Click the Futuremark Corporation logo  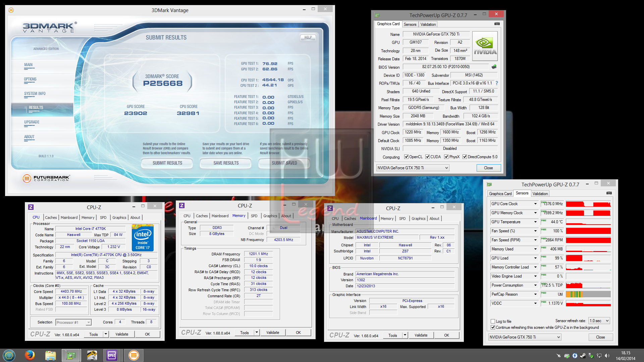pos(46,178)
